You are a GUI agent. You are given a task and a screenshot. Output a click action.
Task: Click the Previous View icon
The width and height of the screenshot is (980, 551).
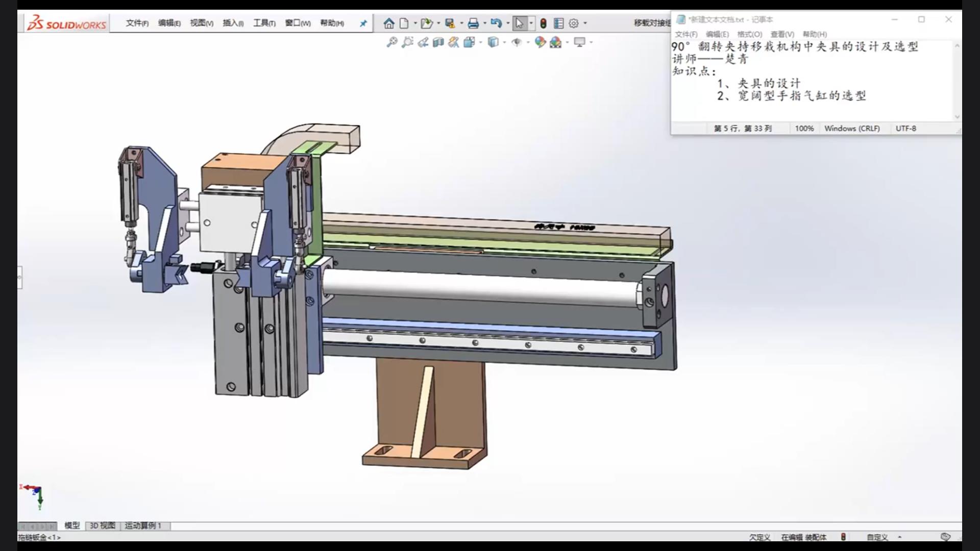point(423,42)
